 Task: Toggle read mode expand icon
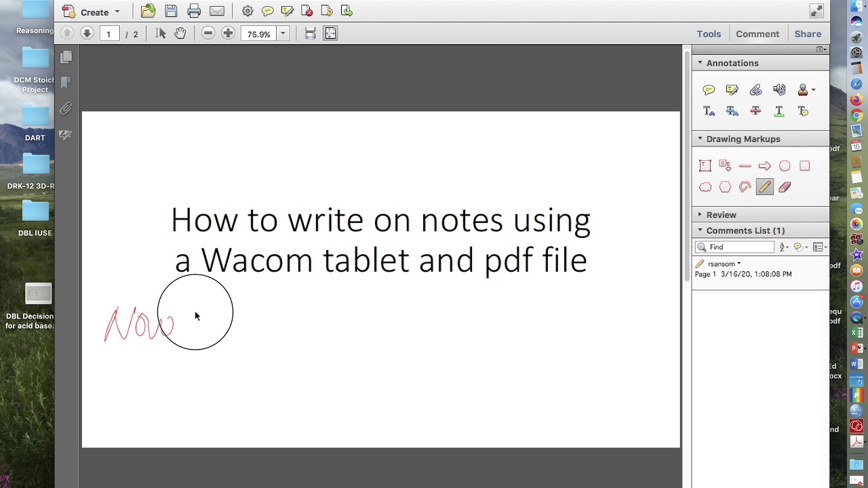coord(816,11)
